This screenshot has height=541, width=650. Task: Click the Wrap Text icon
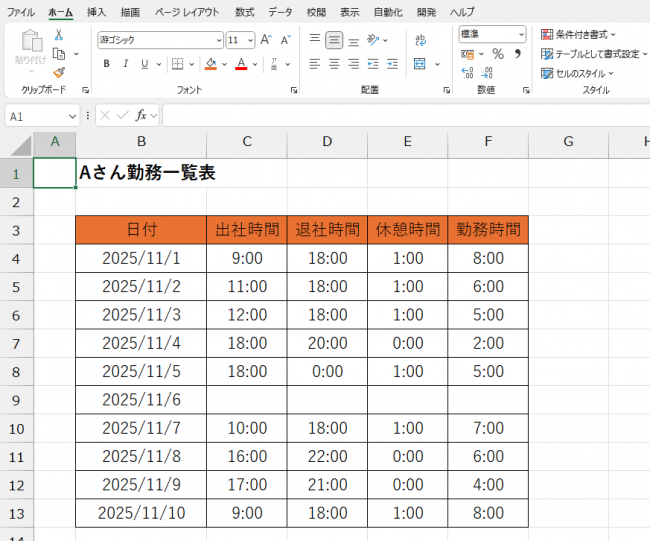418,40
